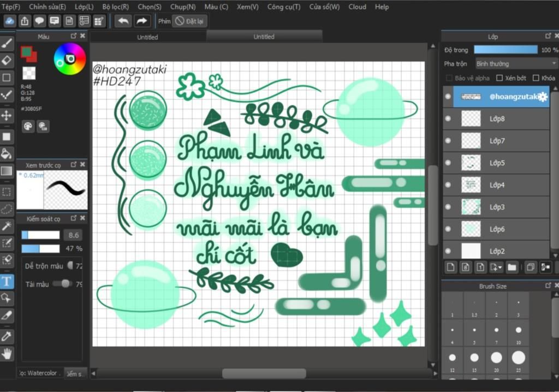559x392 pixels.
Task: Click the Đặt lại reset button
Action: pos(189,21)
